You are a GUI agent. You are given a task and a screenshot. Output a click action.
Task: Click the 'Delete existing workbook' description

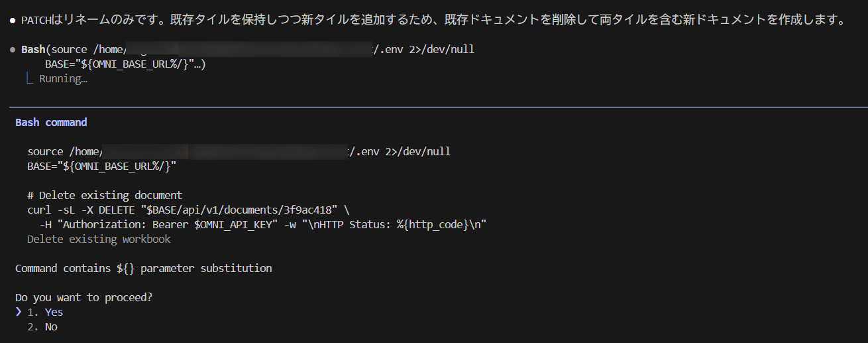pyautogui.click(x=99, y=239)
